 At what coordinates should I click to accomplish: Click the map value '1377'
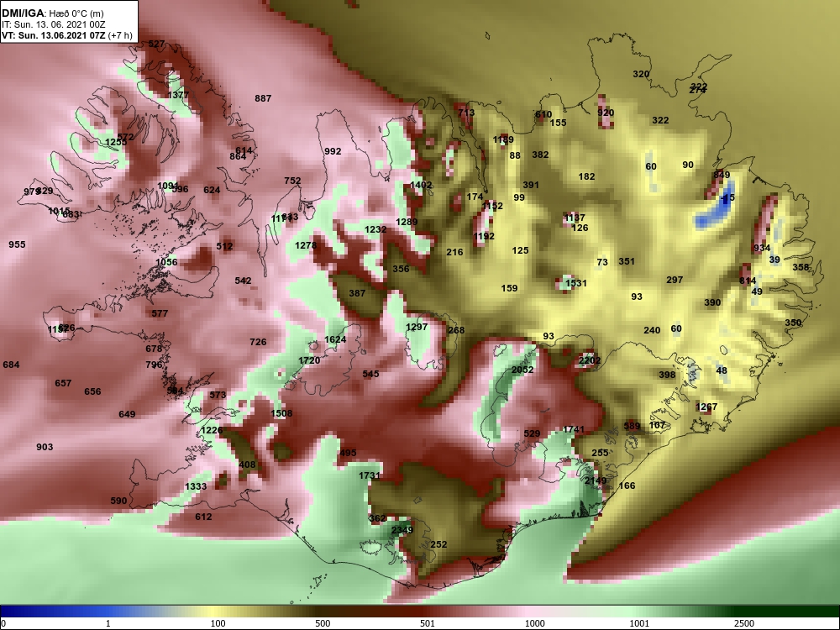tap(178, 95)
